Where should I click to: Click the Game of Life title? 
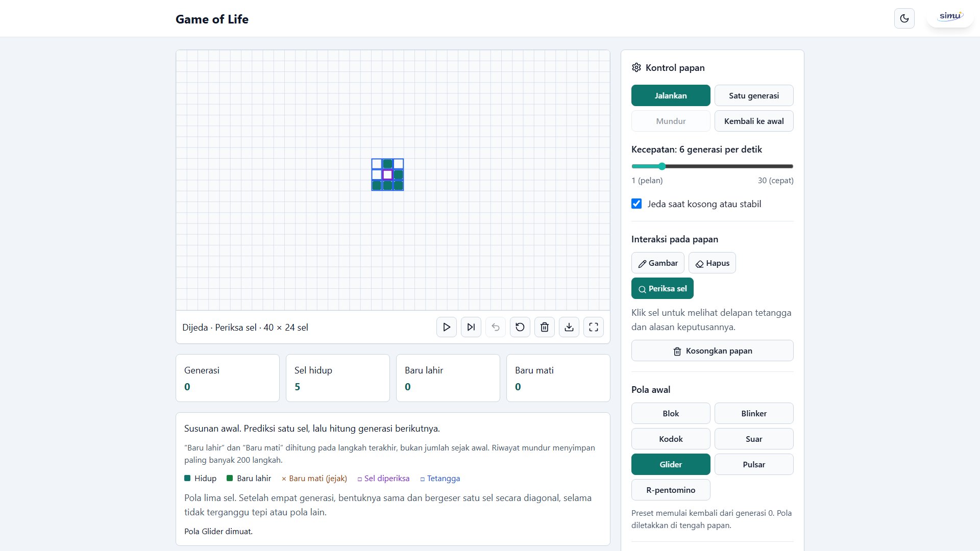tap(212, 19)
